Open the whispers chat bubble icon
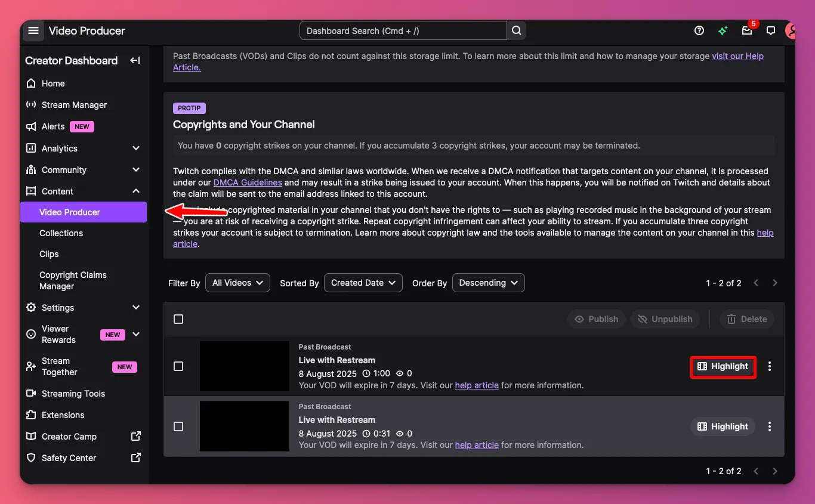815x504 pixels. click(x=771, y=31)
